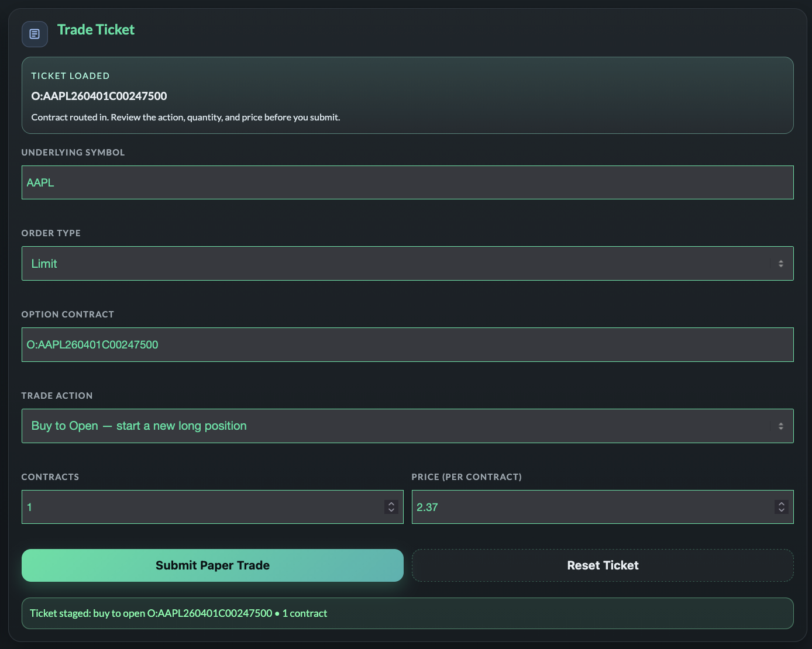Click the Trade Action dropdown arrows icon
The width and height of the screenshot is (812, 649).
click(780, 426)
